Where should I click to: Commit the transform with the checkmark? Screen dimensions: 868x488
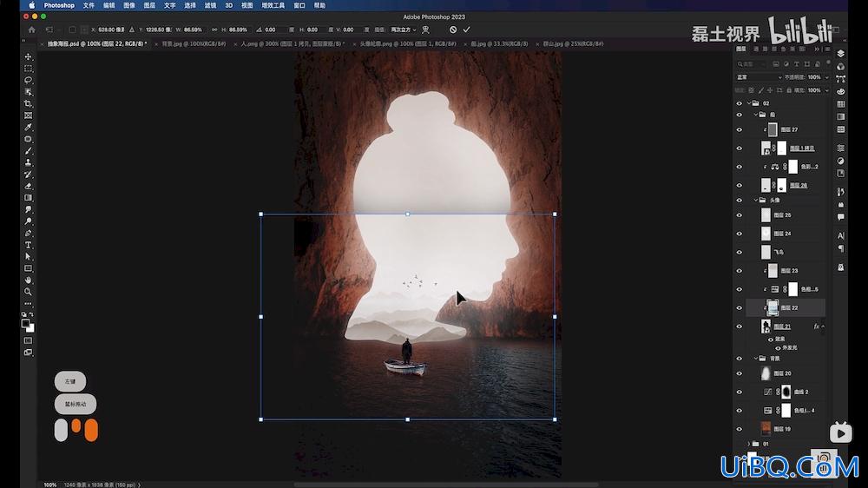[x=467, y=30]
